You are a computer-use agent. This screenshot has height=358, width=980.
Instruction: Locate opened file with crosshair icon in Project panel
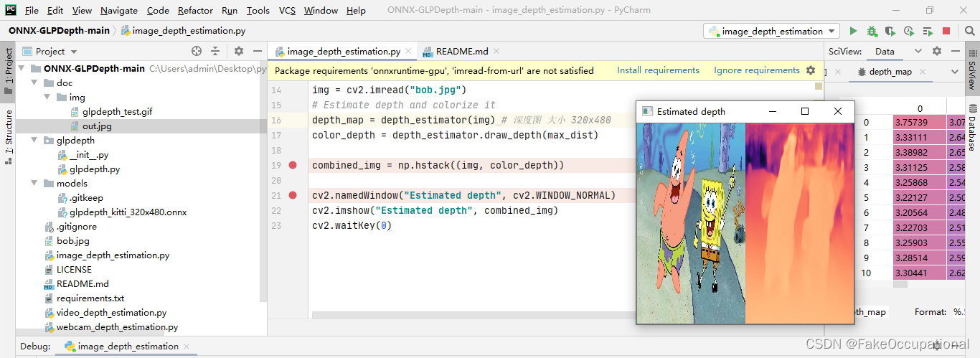click(197, 51)
